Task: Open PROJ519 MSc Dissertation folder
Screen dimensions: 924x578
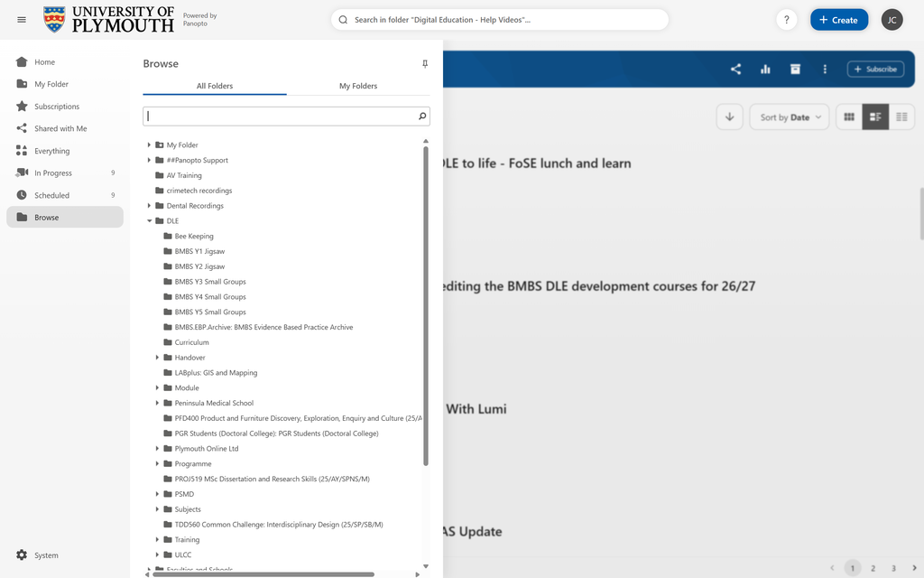Action: click(x=267, y=479)
